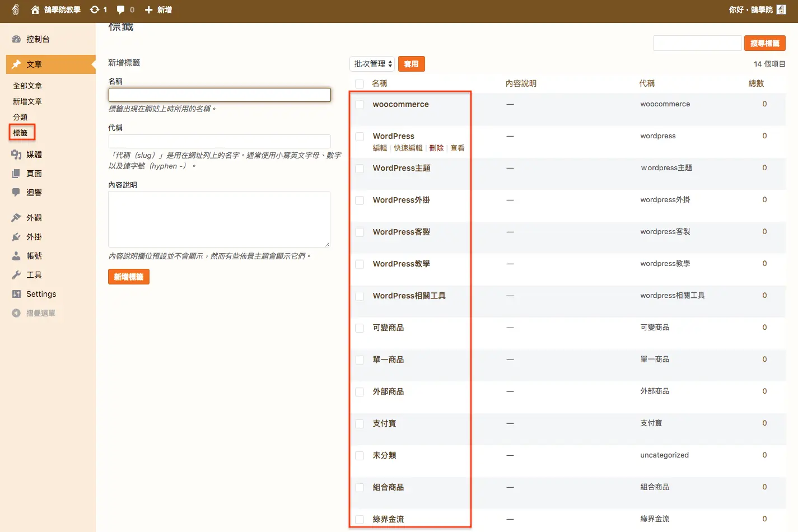Open 媒體 media icon in sidebar

16,155
